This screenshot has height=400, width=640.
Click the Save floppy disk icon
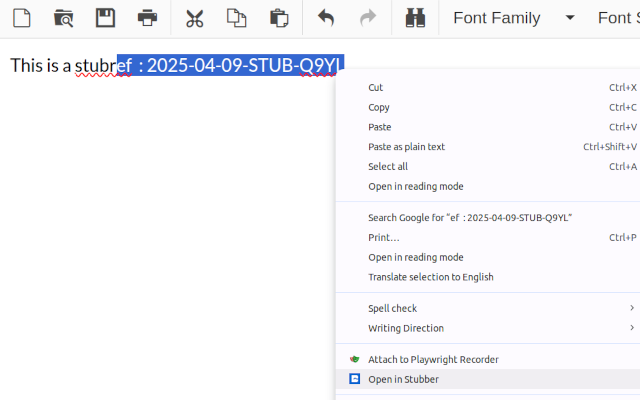coord(105,18)
